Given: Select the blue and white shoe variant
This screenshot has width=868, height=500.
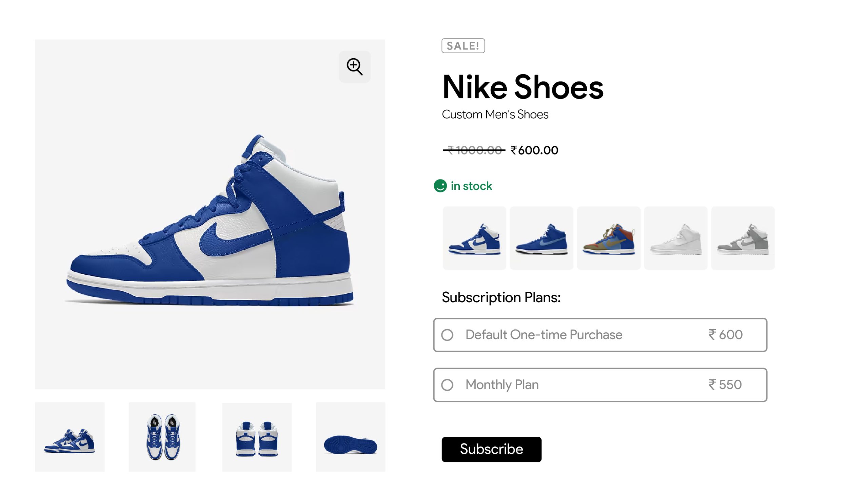Looking at the screenshot, I should point(474,238).
